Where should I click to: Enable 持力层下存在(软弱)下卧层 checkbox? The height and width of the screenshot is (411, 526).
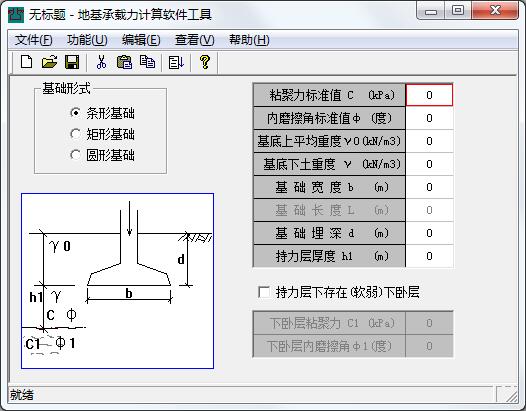click(264, 292)
